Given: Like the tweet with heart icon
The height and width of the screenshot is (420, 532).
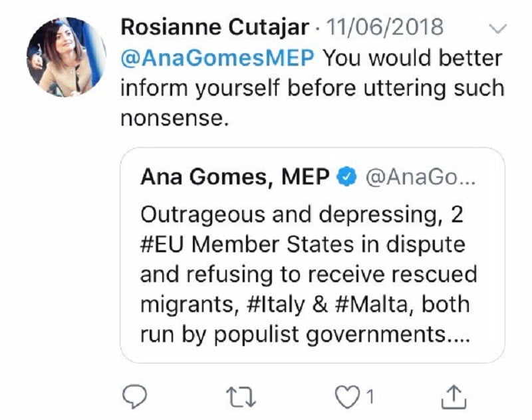Looking at the screenshot, I should point(347,397).
